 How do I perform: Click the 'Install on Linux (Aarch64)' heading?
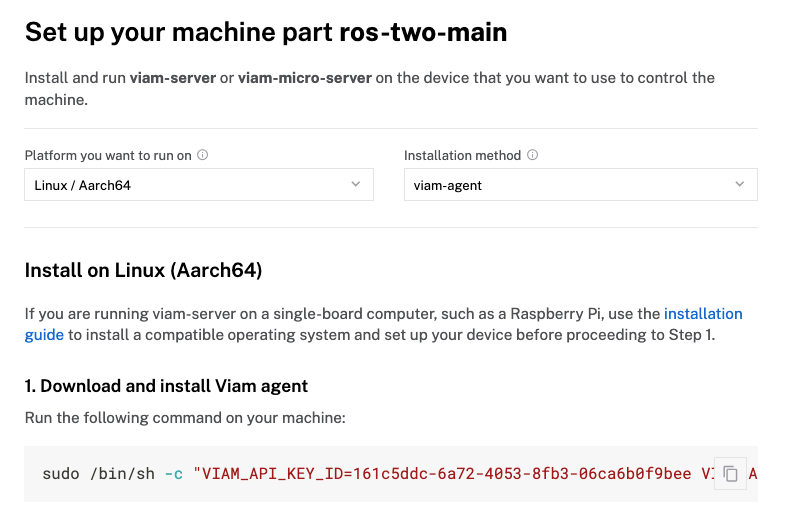coord(143,270)
